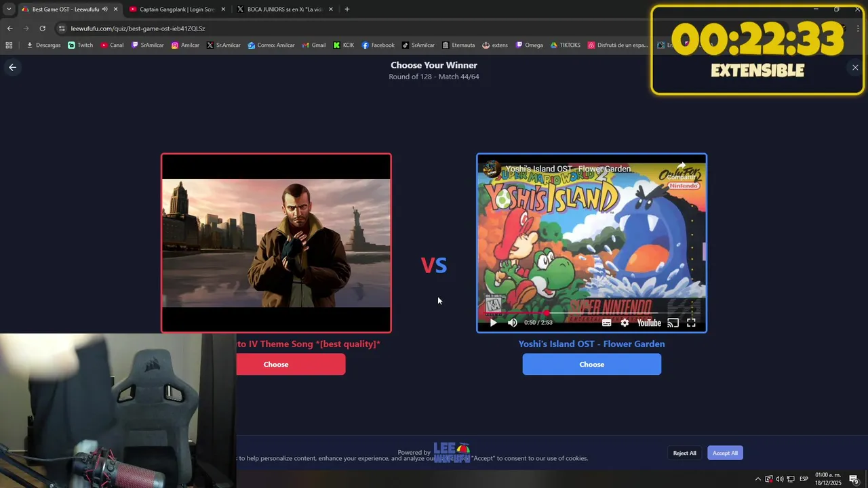
Task: Open the Canal YouTube bookmark
Action: (112, 45)
